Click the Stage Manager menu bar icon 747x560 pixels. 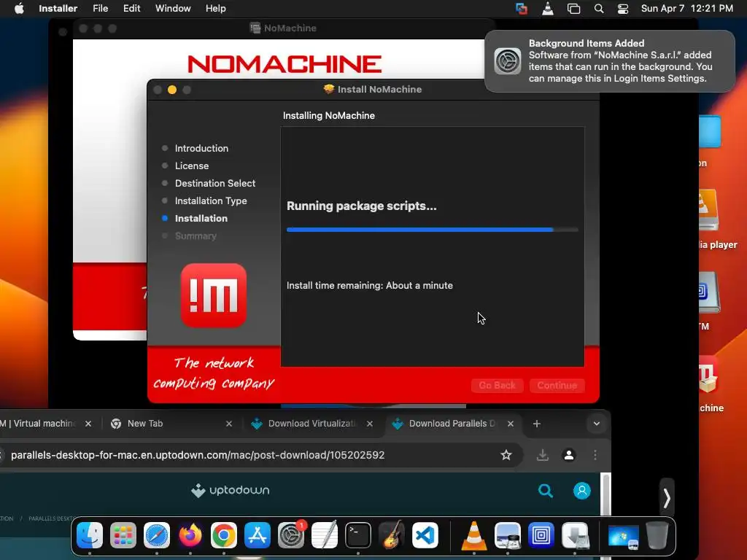(x=573, y=9)
